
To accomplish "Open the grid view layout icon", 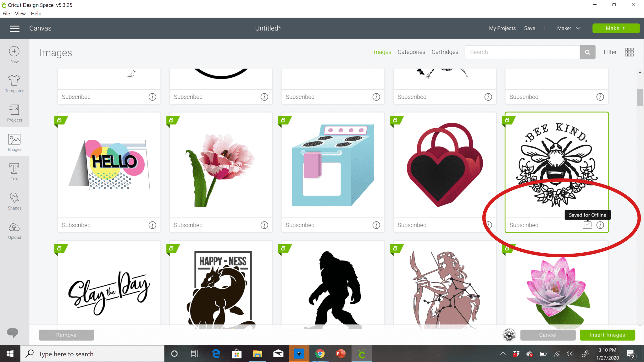I will 629,52.
